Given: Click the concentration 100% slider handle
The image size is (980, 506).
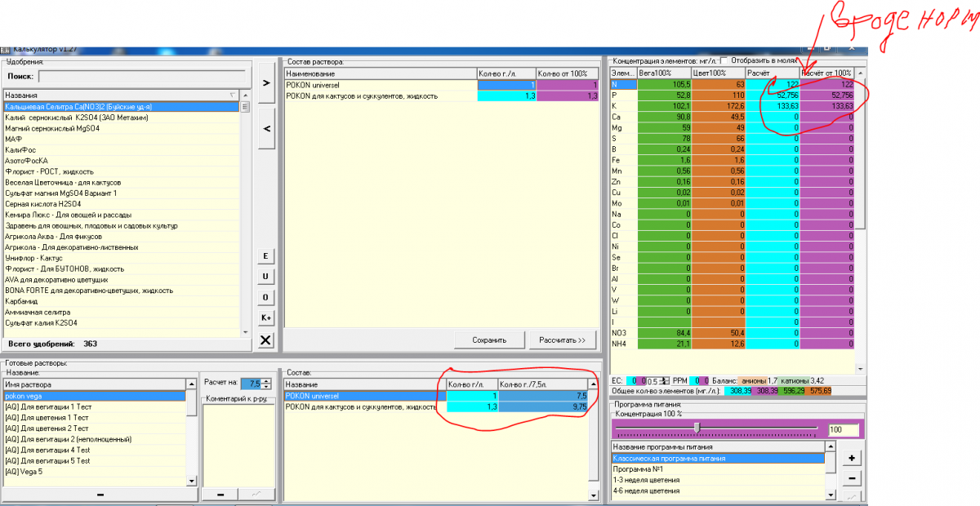Looking at the screenshot, I should [x=697, y=428].
